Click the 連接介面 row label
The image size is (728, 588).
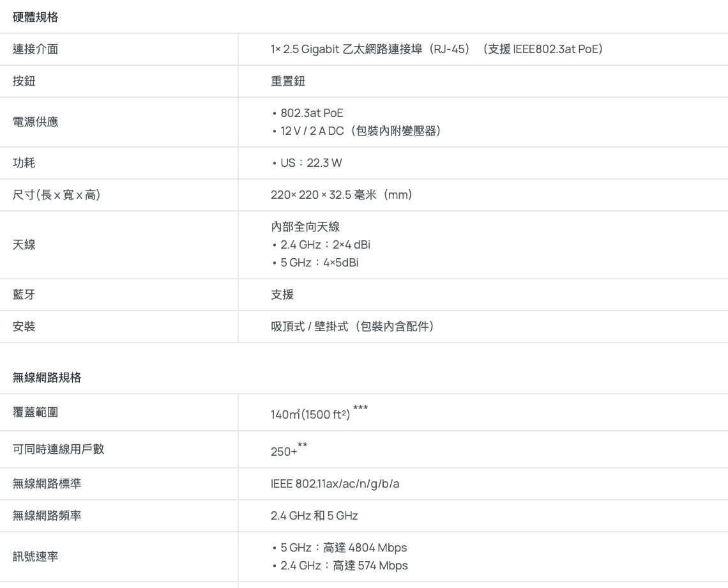36,49
